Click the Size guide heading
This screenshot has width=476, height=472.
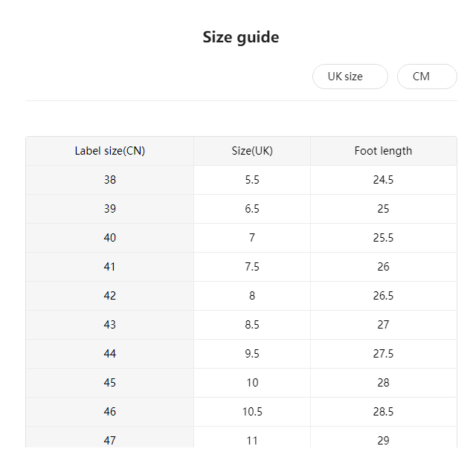240,37
